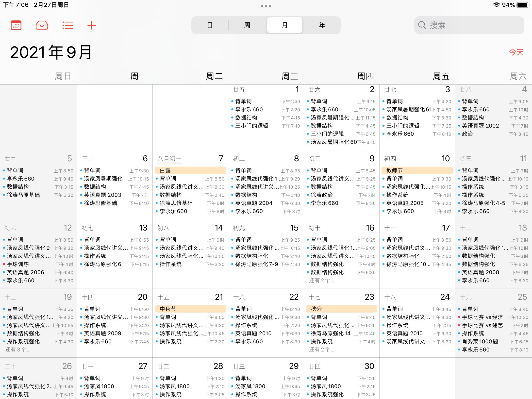Open event 手球比赛 vs 建艺
This screenshot has height=399, width=532.
click(x=494, y=325)
